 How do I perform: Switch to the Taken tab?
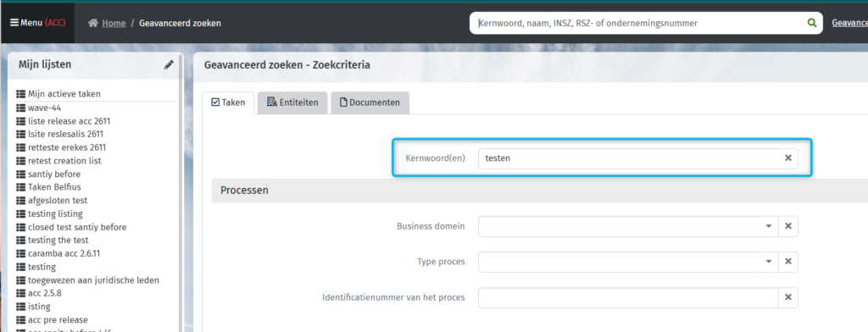point(228,102)
